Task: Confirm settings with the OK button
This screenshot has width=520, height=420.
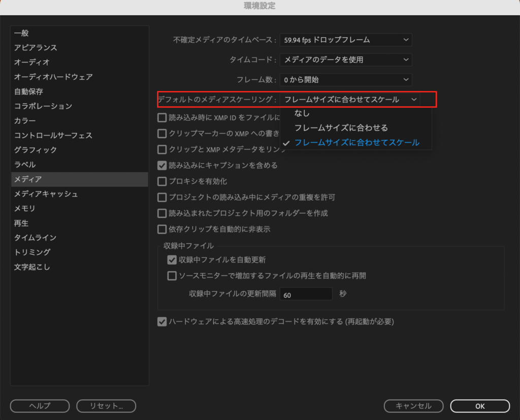Action: (479, 406)
